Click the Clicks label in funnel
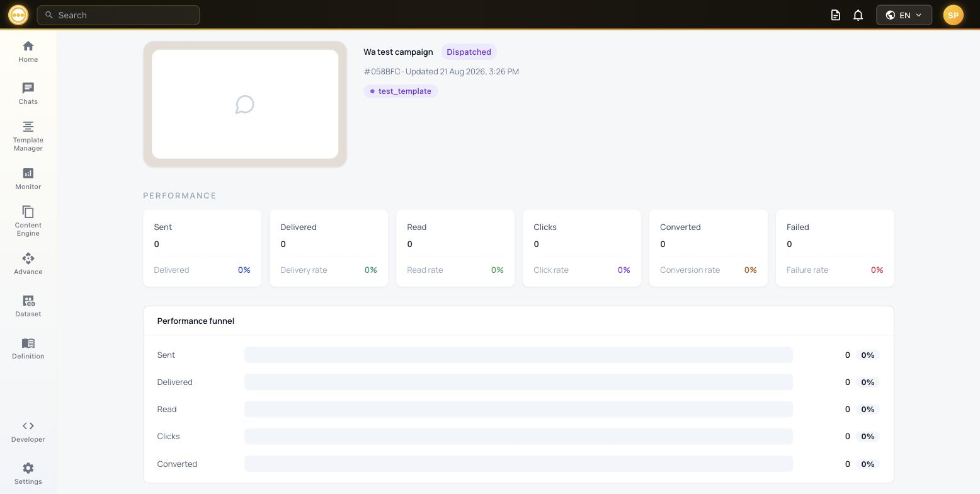The image size is (980, 494). [168, 437]
